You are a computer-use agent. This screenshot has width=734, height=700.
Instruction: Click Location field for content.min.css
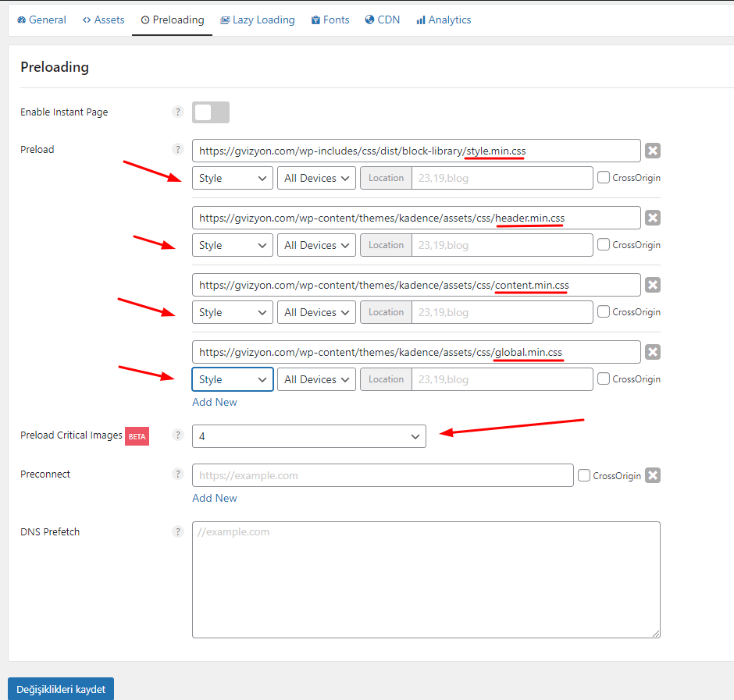point(502,312)
